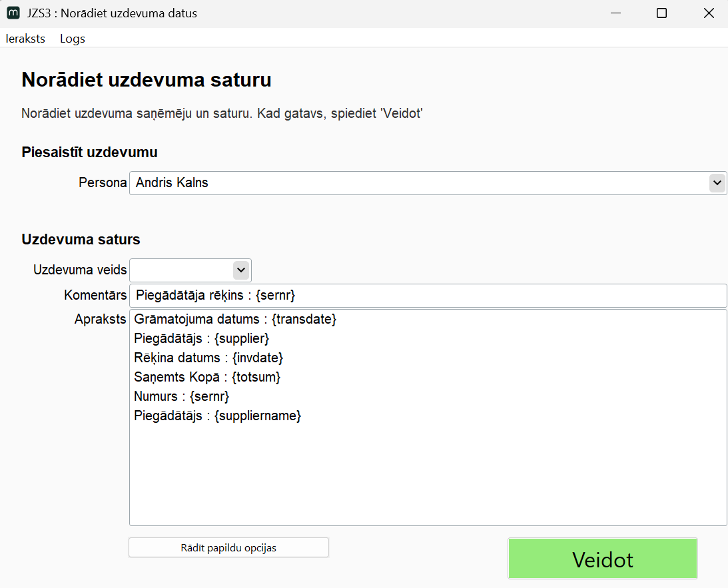Click the Numurs {sernr} line in Apraksts
The width and height of the screenshot is (728, 588).
tap(181, 397)
